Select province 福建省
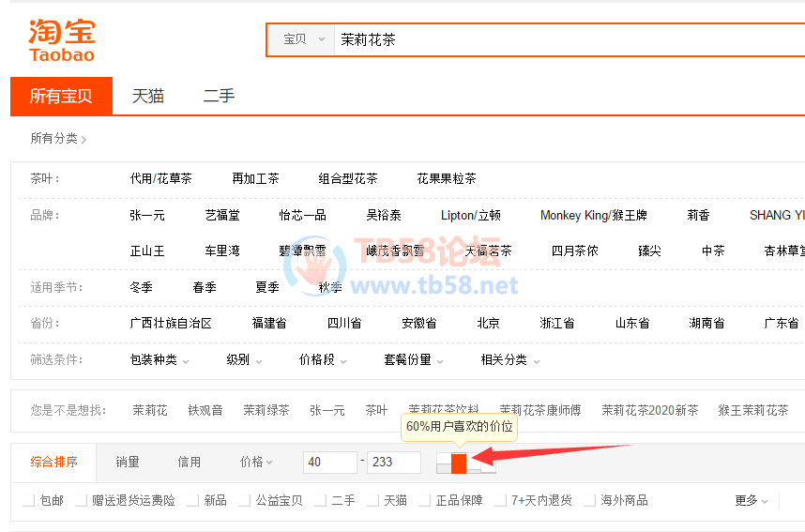Image resolution: width=805 pixels, height=532 pixels. (269, 324)
